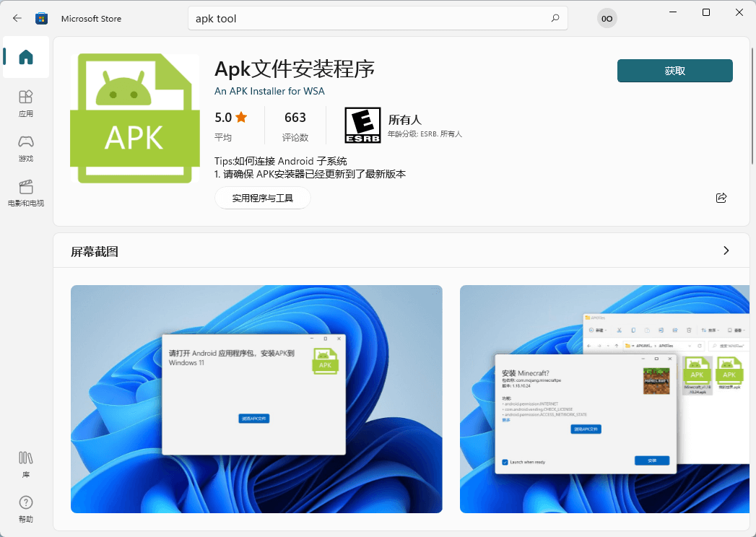Viewport: 756px width, 537px height.
Task: Click the 获取 install button
Action: [674, 71]
